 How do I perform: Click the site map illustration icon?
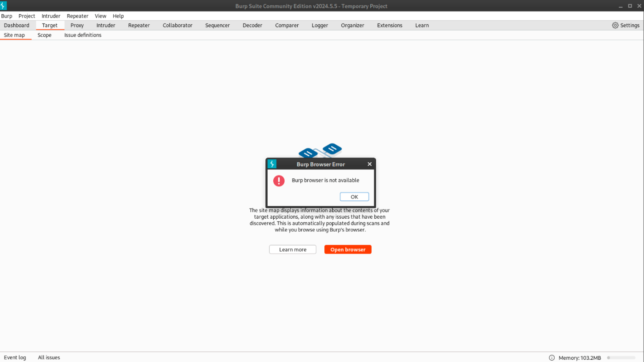click(320, 151)
